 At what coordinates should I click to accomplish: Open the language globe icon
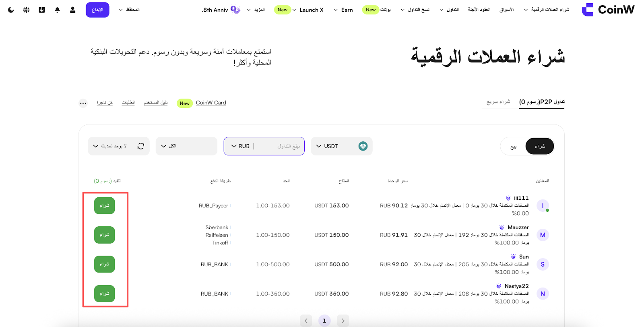26,10
